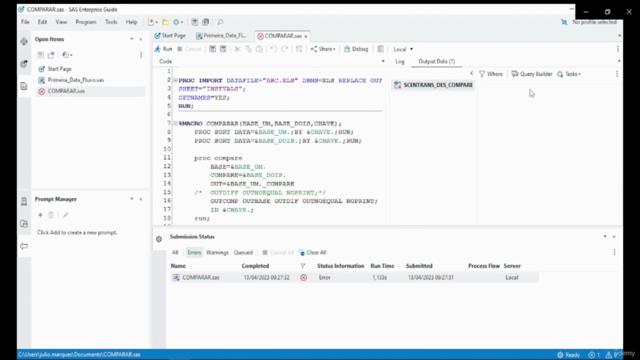Toggle the Warnings submission filter
The height and width of the screenshot is (360, 640).
pos(217,253)
